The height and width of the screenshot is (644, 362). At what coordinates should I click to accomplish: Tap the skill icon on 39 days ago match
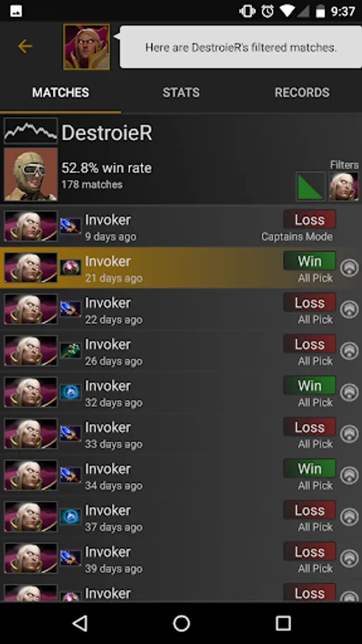pos(71,557)
